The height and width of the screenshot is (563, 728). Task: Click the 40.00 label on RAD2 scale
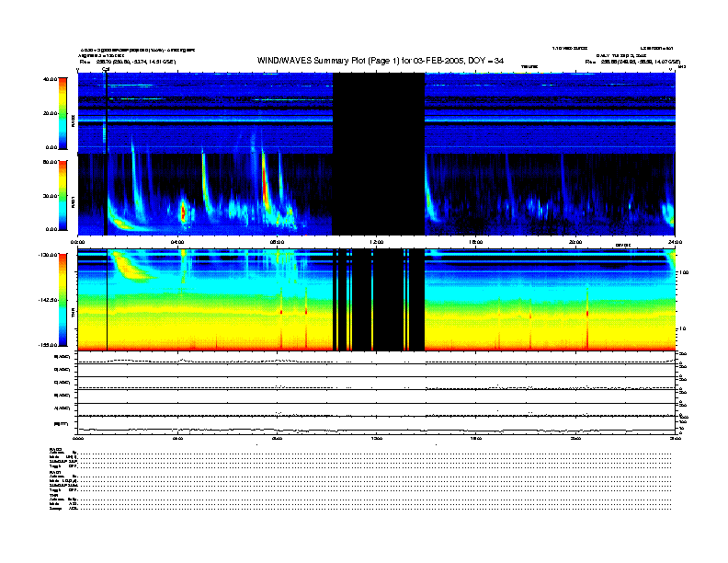[x=50, y=79]
